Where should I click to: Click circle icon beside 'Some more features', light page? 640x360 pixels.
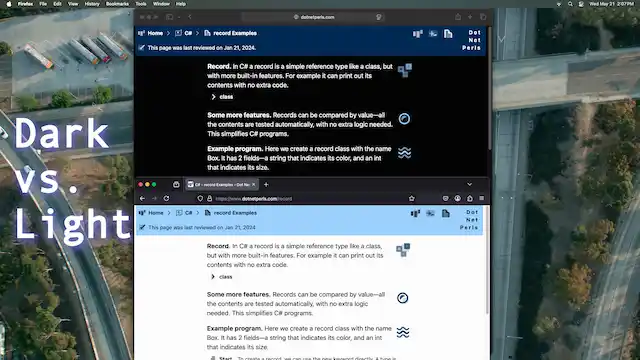402,298
